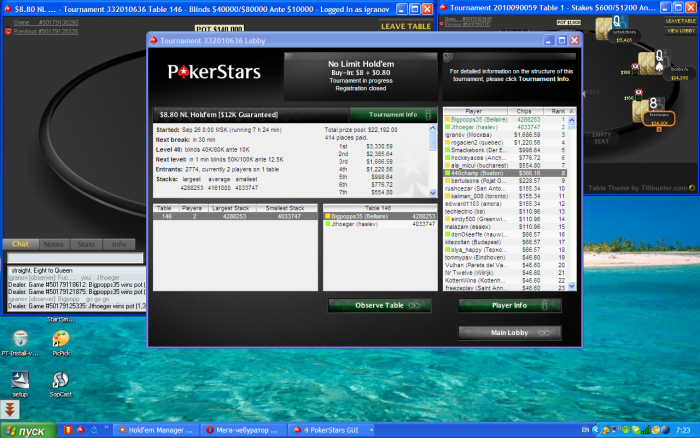Switch to Info tab
The height and width of the screenshot is (438, 700).
pos(119,244)
